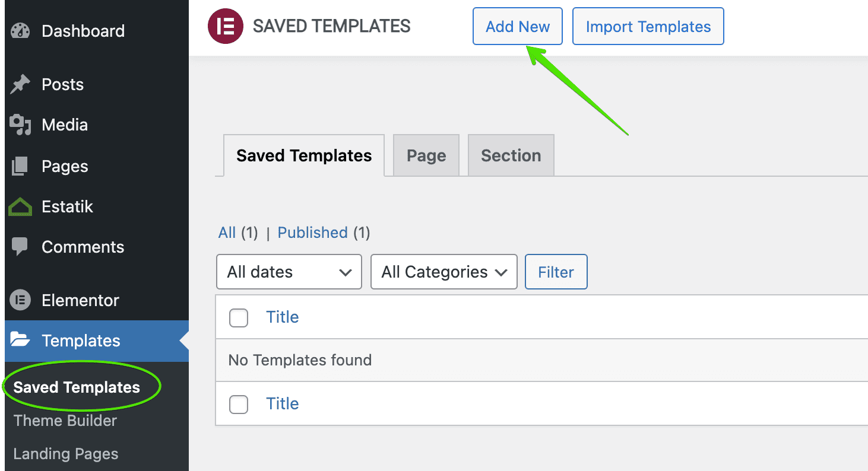Open Estatik via its house icon
This screenshot has height=471, width=868.
20,206
